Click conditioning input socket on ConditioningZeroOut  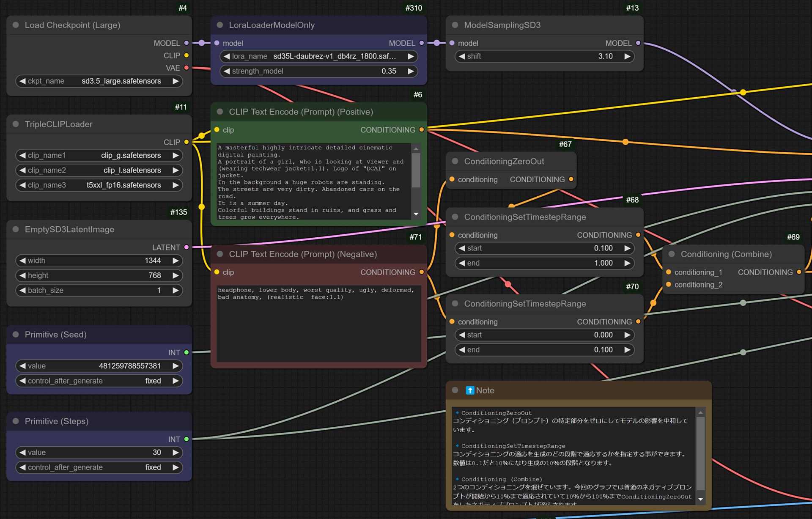[452, 179]
